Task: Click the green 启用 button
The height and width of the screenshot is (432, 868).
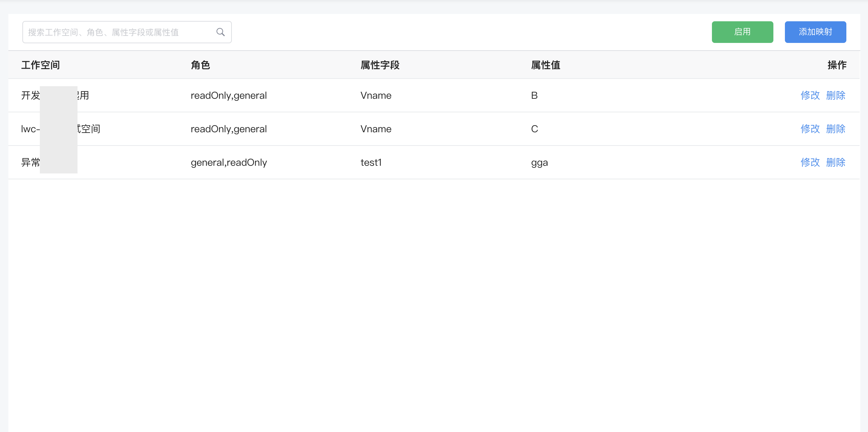Action: click(x=742, y=32)
